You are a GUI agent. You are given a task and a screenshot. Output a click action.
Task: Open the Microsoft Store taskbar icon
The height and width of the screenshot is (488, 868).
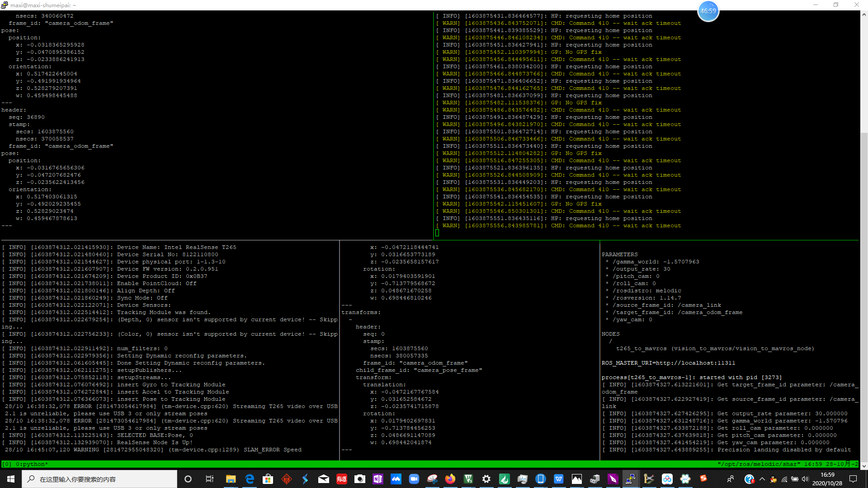tap(268, 479)
